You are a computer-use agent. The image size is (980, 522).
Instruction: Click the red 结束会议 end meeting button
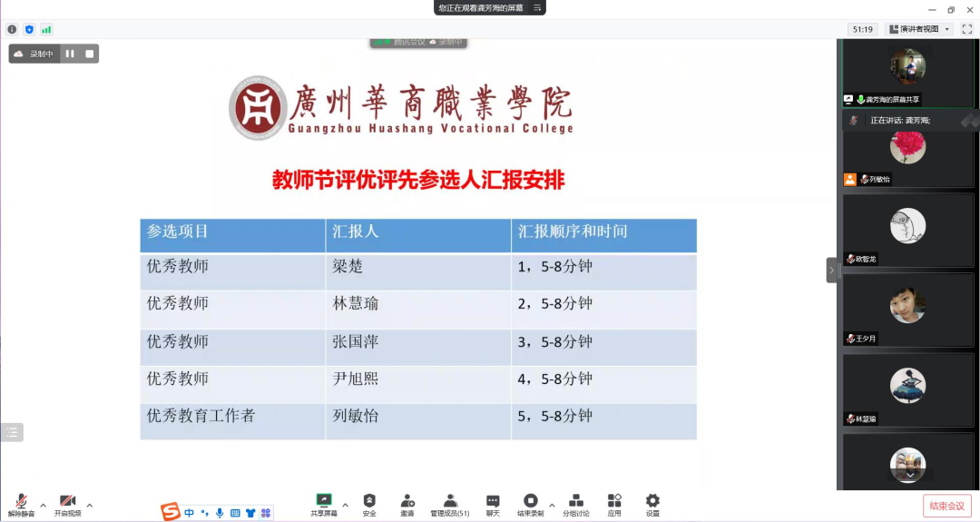(947, 506)
